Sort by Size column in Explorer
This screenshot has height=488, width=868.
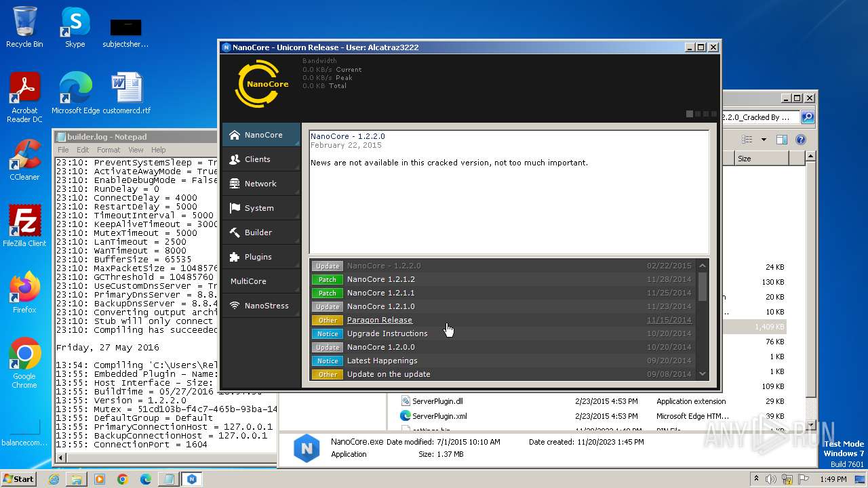pos(761,159)
